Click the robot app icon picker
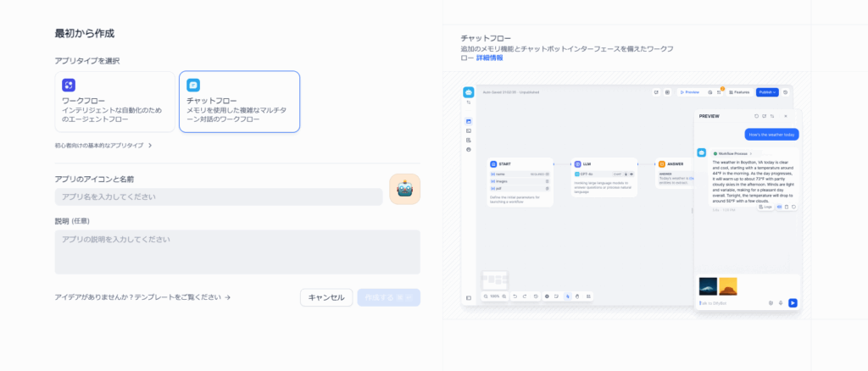The image size is (868, 371). pyautogui.click(x=404, y=189)
